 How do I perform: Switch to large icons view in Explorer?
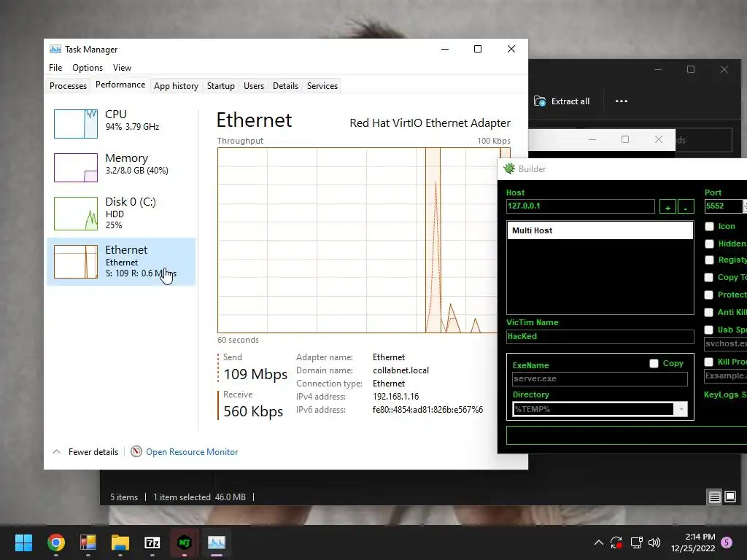point(730,497)
